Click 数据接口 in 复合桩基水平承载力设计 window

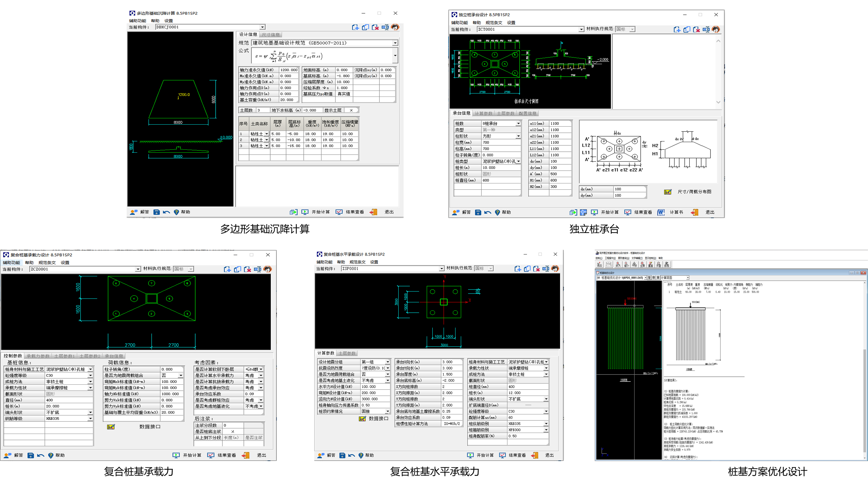click(x=378, y=419)
